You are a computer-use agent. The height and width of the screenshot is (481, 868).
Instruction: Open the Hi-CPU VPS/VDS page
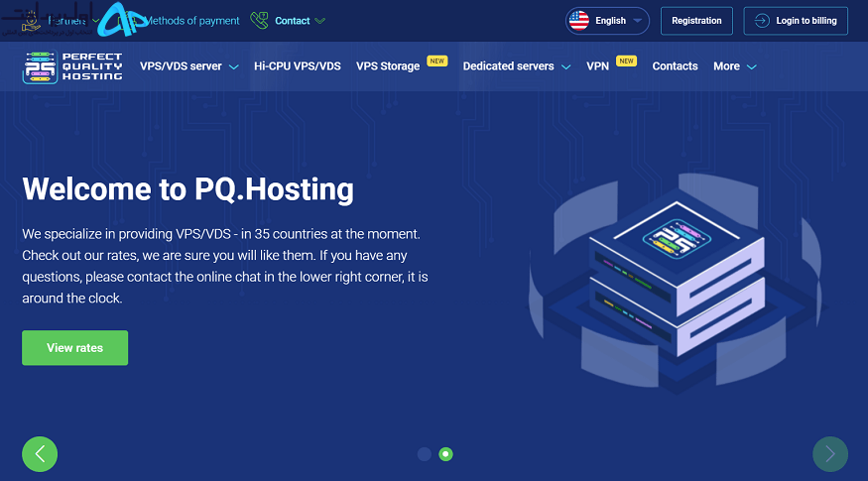coord(298,66)
